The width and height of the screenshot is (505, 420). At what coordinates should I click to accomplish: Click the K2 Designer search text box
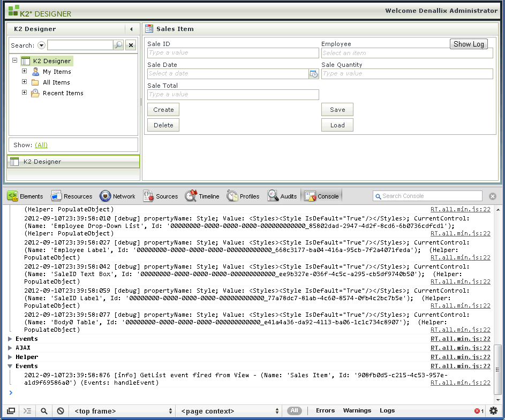tap(80, 45)
